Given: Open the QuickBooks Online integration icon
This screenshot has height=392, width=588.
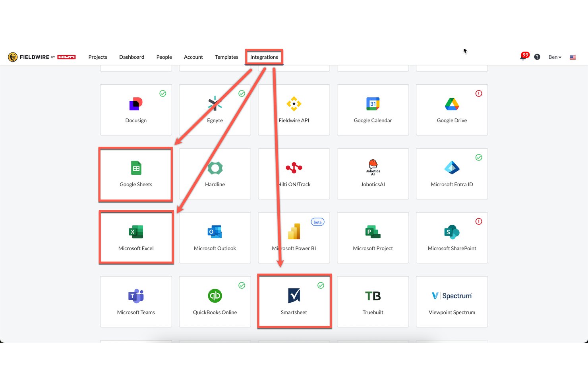Looking at the screenshot, I should [215, 296].
